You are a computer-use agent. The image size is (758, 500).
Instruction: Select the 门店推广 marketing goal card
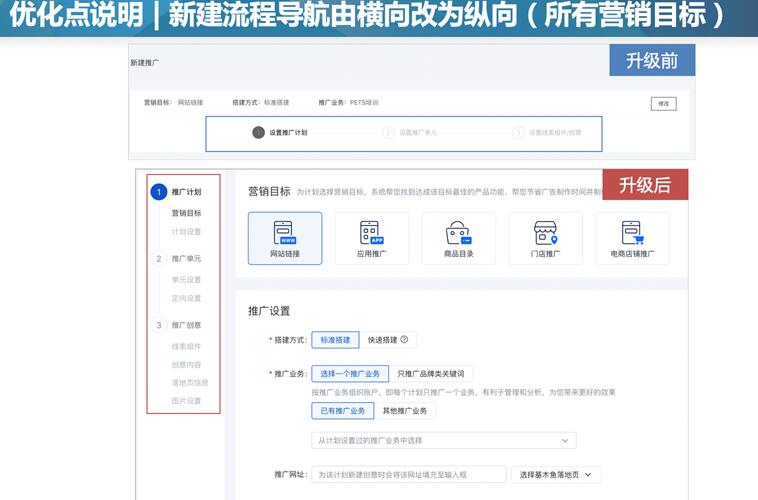pyautogui.click(x=546, y=238)
